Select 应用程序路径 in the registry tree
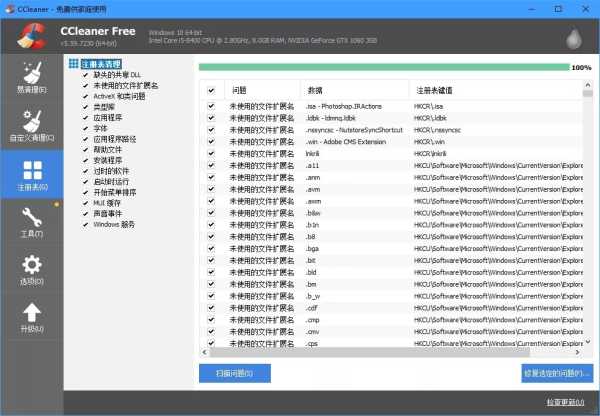 click(x=115, y=139)
